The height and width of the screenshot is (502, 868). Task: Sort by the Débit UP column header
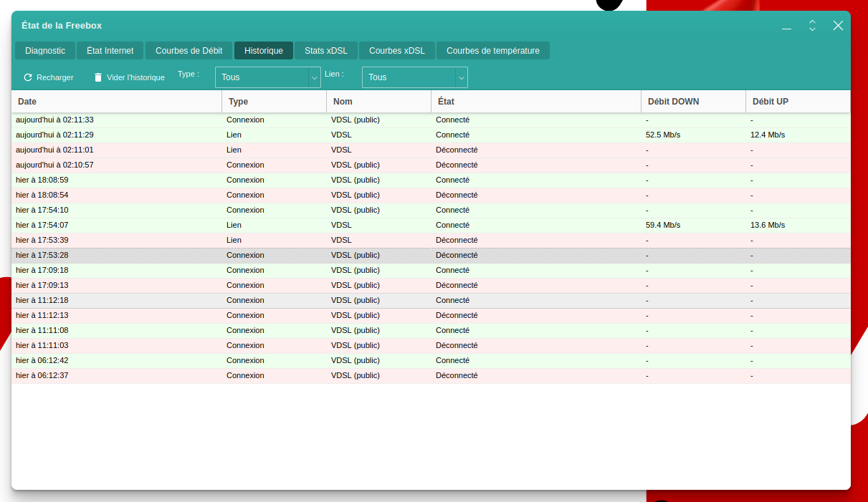[x=798, y=102]
